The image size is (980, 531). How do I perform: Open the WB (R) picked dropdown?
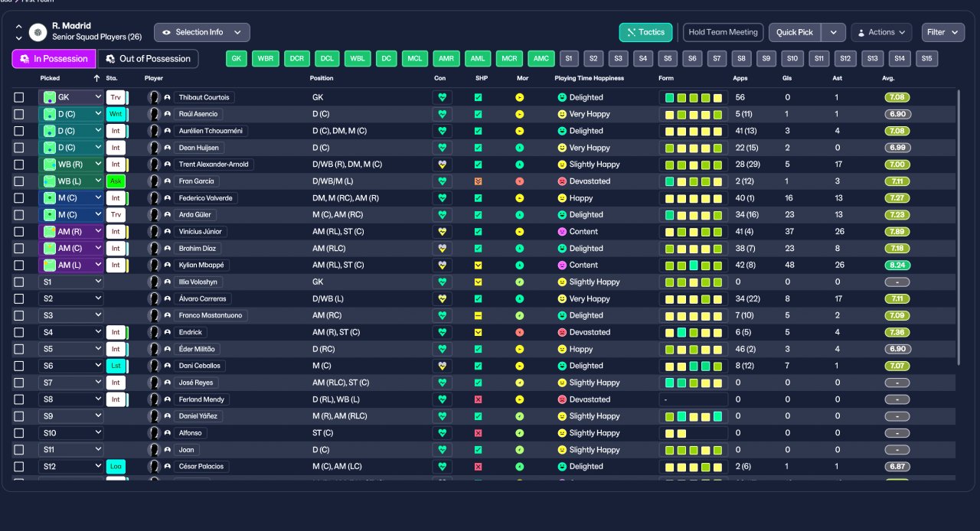coord(71,165)
